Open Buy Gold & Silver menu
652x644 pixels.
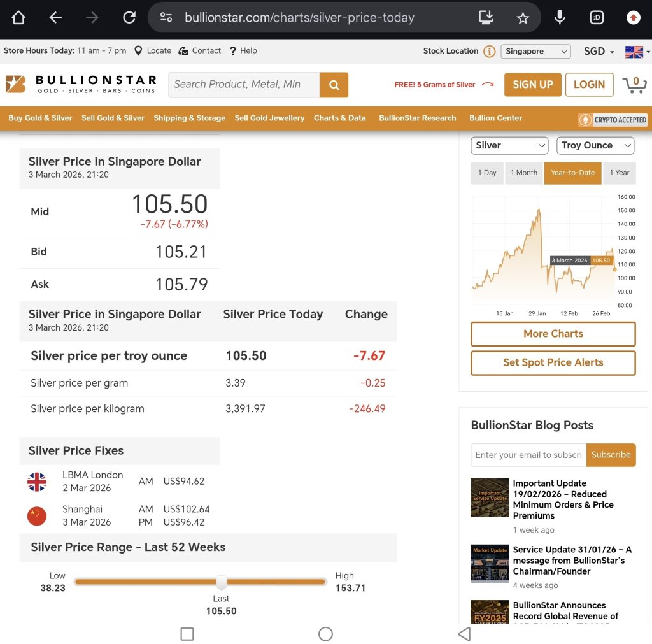tap(40, 118)
